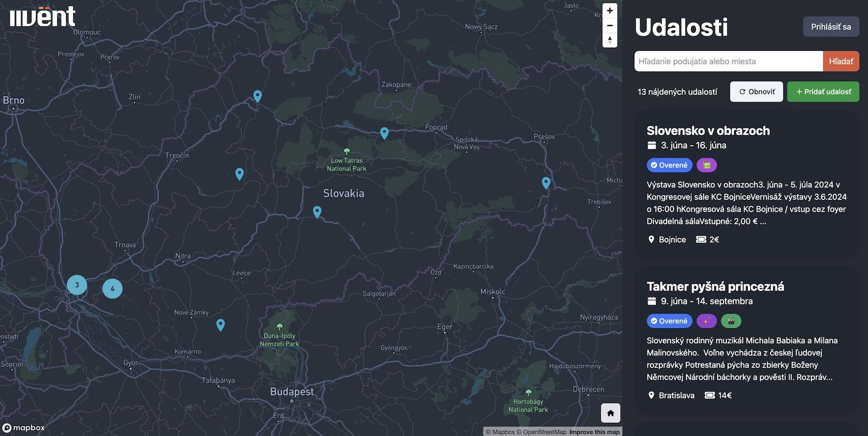The width and height of the screenshot is (868, 436).
Task: Click the Overené badge on Slovensko v obrazoch
Action: coord(669,165)
